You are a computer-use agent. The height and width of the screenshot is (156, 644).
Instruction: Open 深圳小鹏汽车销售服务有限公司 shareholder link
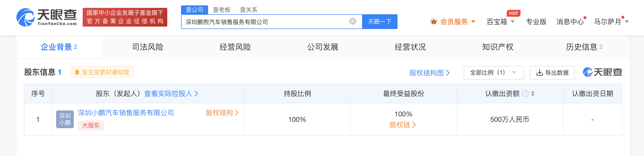tap(126, 113)
